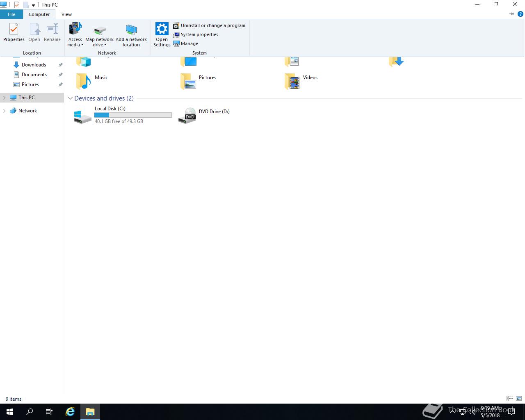Image resolution: width=525 pixels, height=420 pixels.
Task: Select the Videos folder
Action: (x=301, y=81)
